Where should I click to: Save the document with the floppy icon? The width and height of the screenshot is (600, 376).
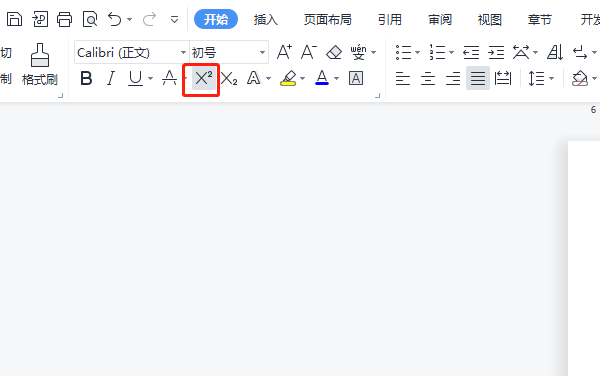14,19
